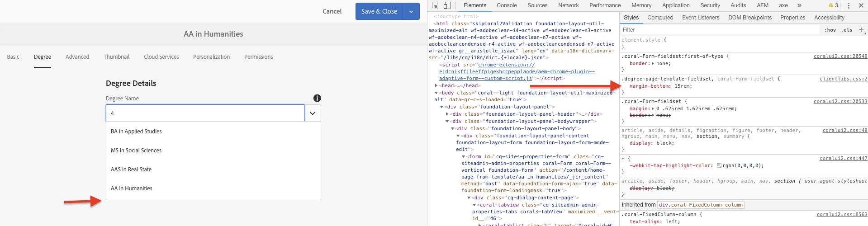
Task: Open the Properties pane
Action: click(793, 18)
